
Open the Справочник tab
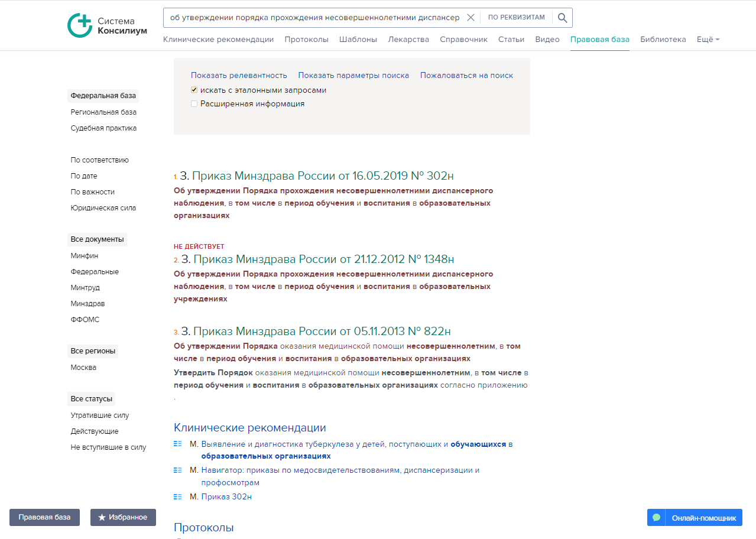coord(463,40)
